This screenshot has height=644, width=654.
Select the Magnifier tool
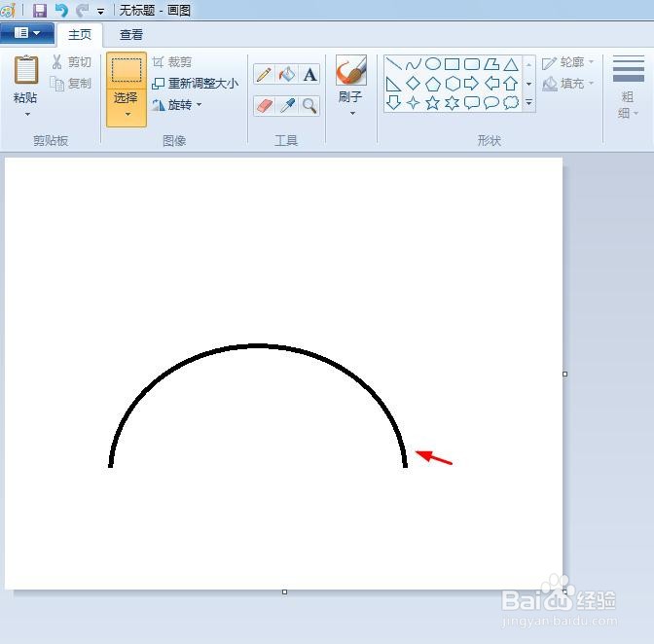[x=309, y=105]
